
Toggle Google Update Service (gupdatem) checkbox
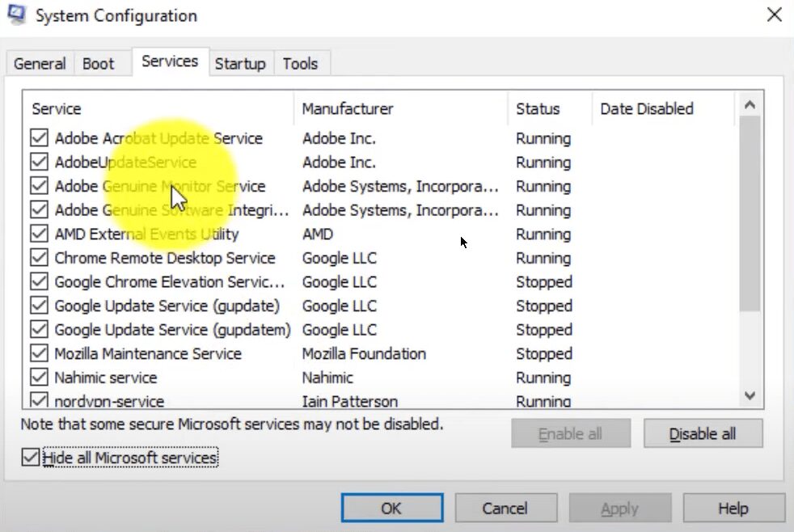[x=39, y=329]
